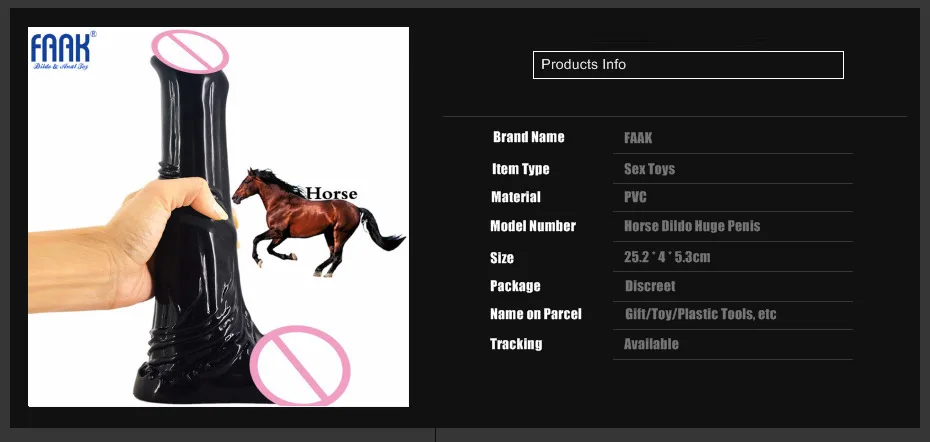Click the FAAK brand logo
This screenshot has height=442, width=930.
click(x=63, y=51)
